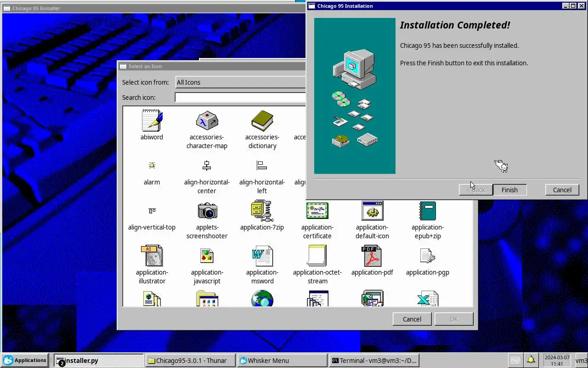
Task: Focus the Search icon text field
Action: click(x=240, y=98)
